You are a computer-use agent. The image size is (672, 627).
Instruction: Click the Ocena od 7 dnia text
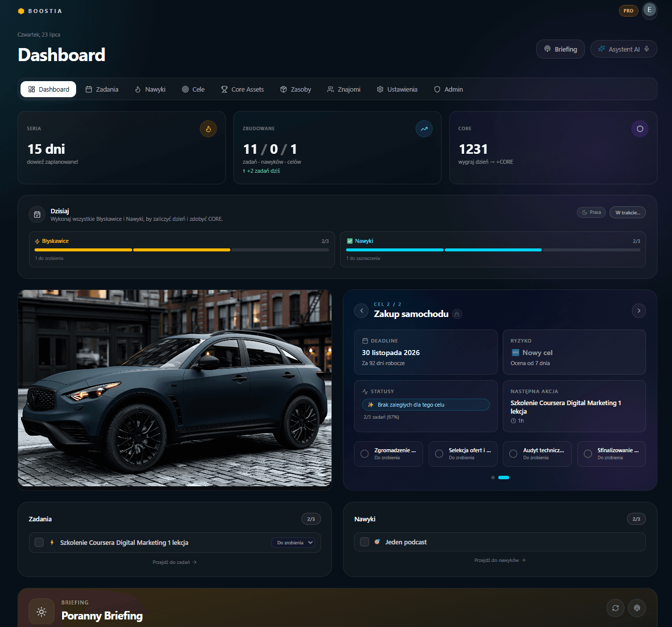tap(530, 364)
